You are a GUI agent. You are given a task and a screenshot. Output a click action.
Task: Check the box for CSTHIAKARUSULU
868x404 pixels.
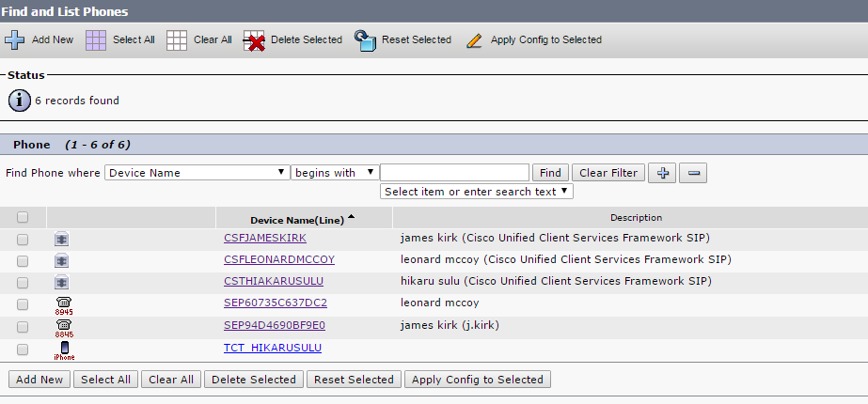click(23, 283)
